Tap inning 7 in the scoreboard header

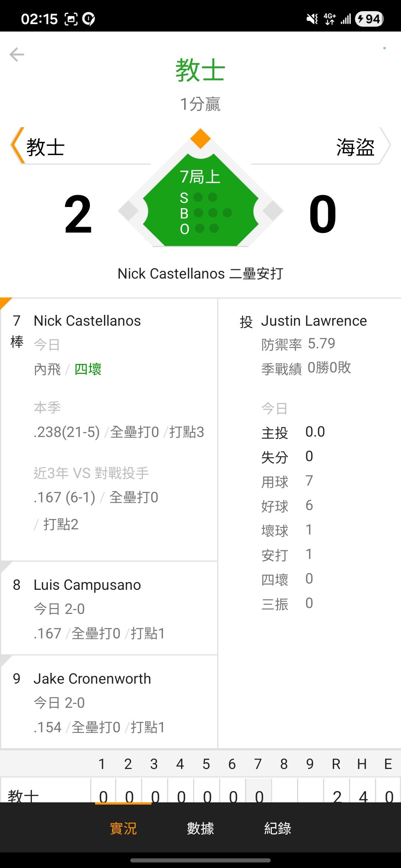(258, 764)
